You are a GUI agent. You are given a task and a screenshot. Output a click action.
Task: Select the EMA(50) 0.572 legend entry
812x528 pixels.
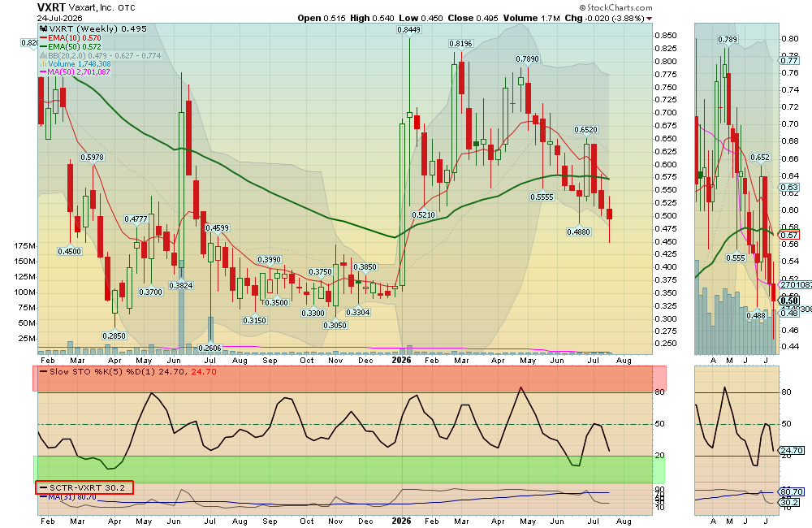pyautogui.click(x=71, y=46)
